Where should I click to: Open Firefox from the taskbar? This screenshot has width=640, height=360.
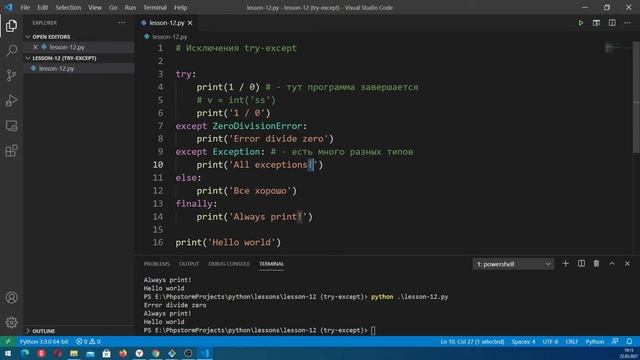pyautogui.click(x=123, y=353)
